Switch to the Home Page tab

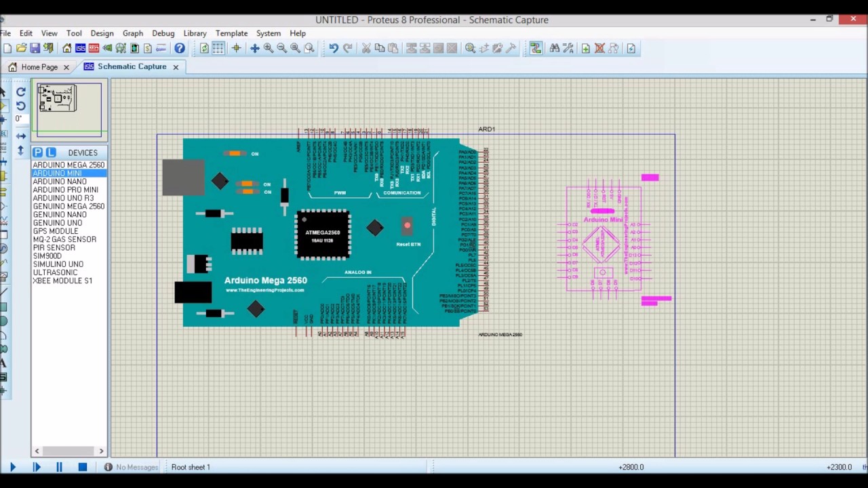tap(39, 67)
